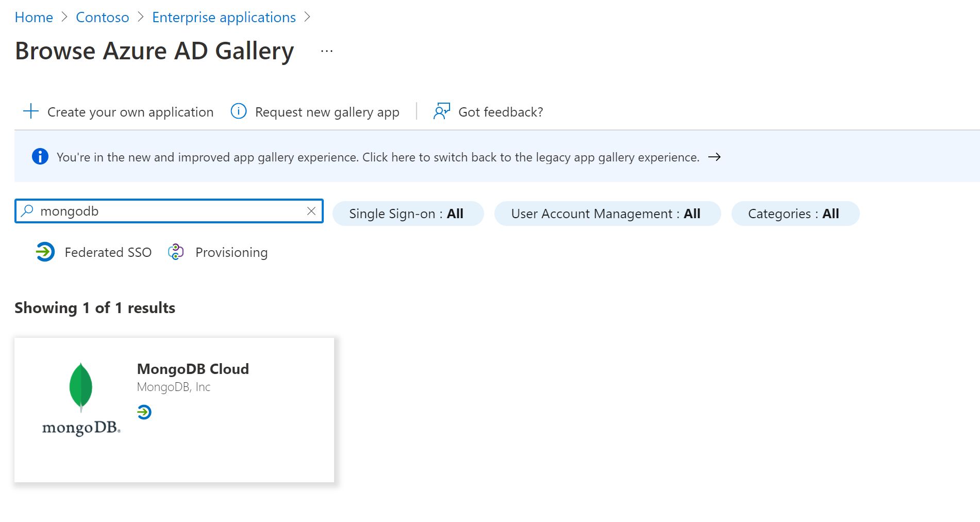The height and width of the screenshot is (522, 980).
Task: Click the info icon beside Request gallery app
Action: [238, 111]
